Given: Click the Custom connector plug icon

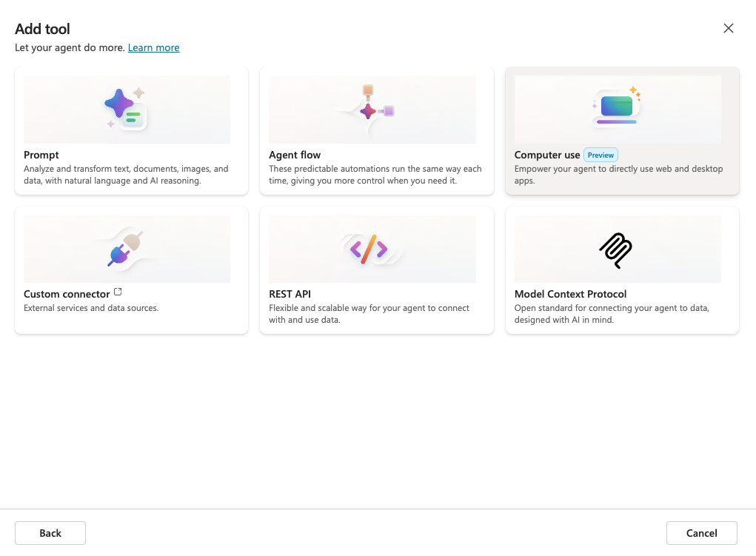Looking at the screenshot, I should click(x=126, y=249).
